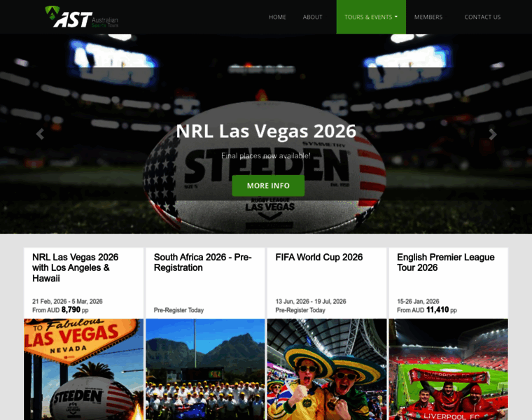Screen dimensions: 532x420
Task: Select the Las Vegas sign thumbnail image
Action: click(x=84, y=370)
